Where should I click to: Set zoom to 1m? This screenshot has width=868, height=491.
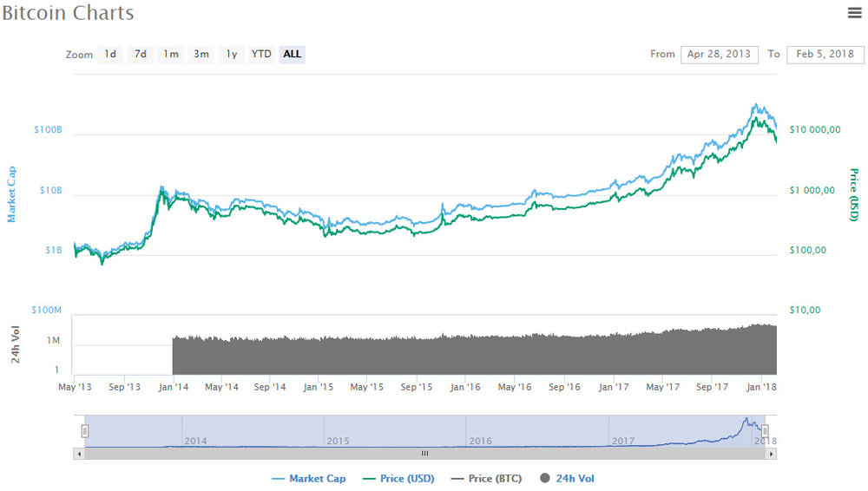[x=170, y=55]
